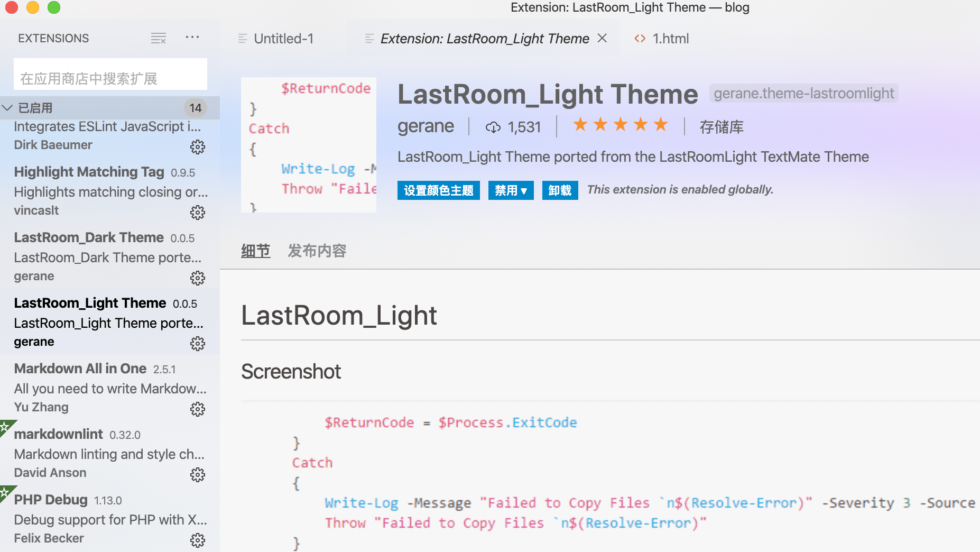Select the Extension: LastRoom_Light Theme tab
The width and height of the screenshot is (980, 552).
click(x=484, y=39)
